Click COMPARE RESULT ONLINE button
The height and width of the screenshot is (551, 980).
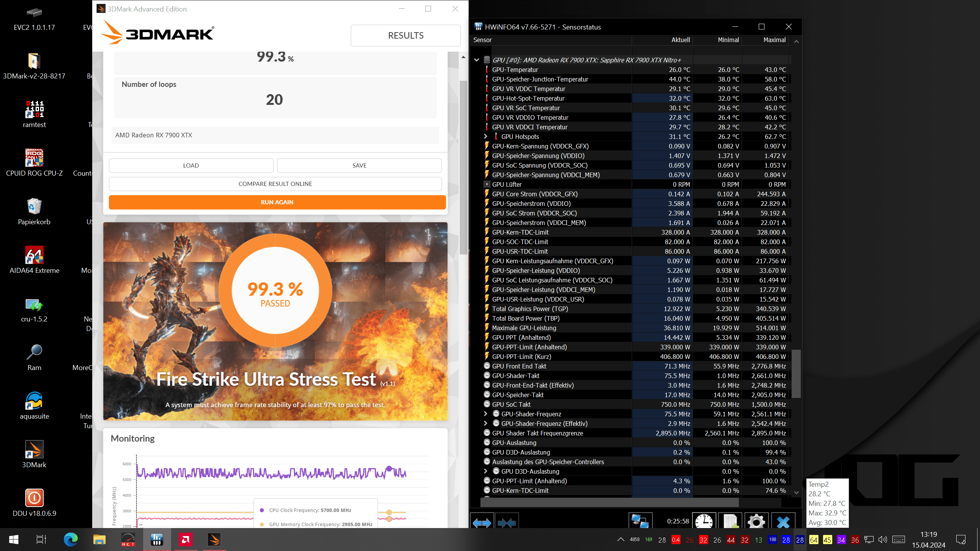pos(275,184)
